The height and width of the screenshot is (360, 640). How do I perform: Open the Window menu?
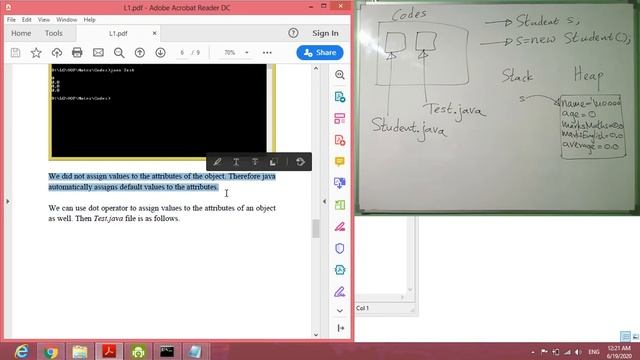(67, 20)
